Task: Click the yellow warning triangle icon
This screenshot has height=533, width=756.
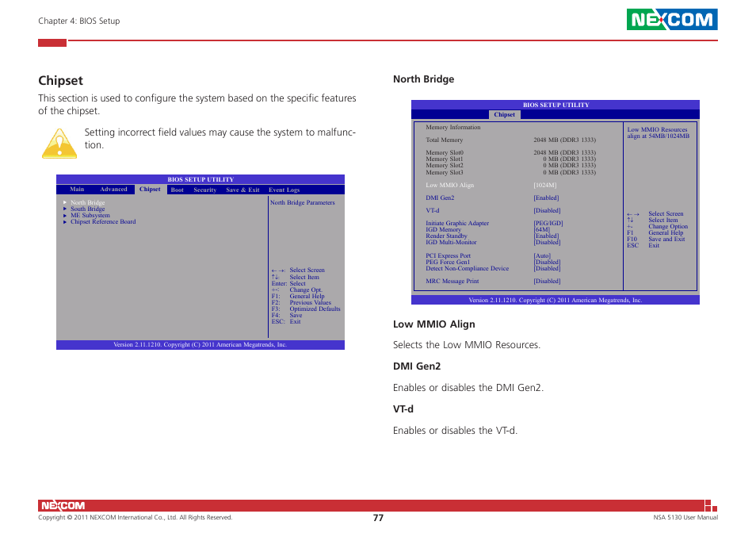Action: click(x=59, y=144)
